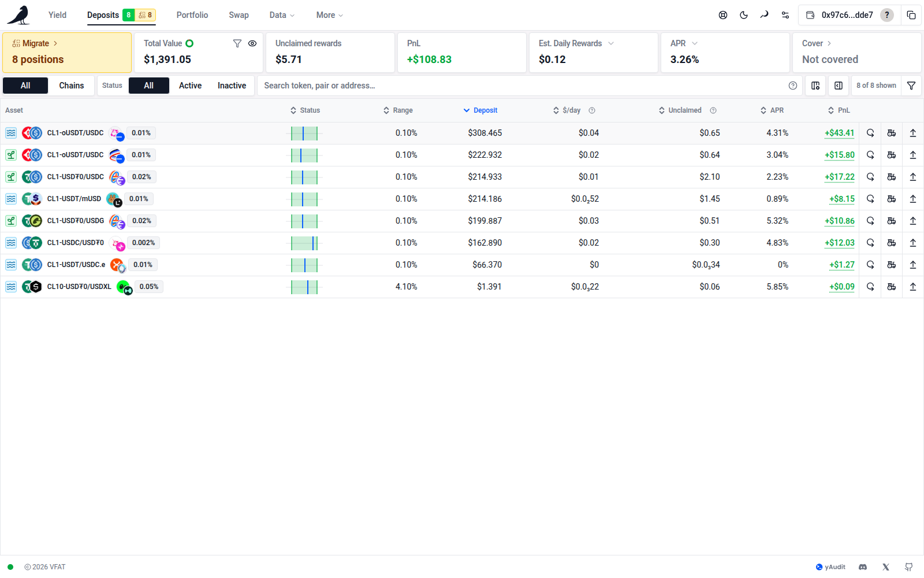Withdraw arrow icon in +$43.41 row

[x=913, y=133]
